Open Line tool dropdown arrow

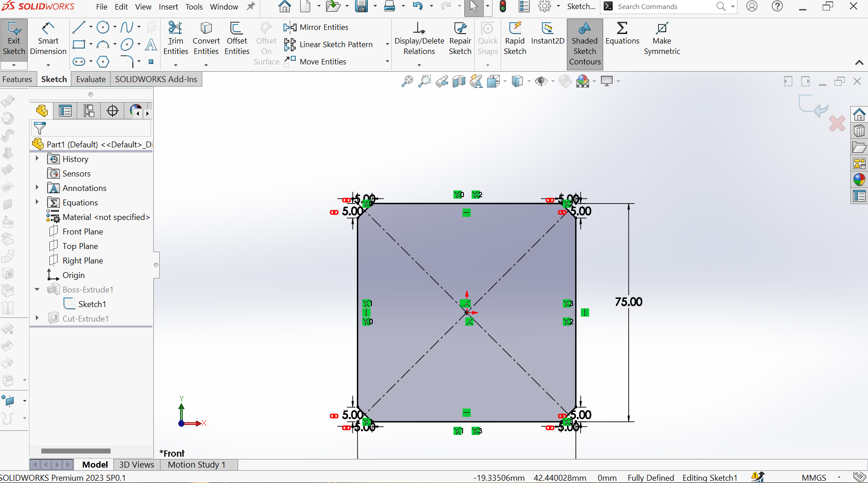pos(91,27)
